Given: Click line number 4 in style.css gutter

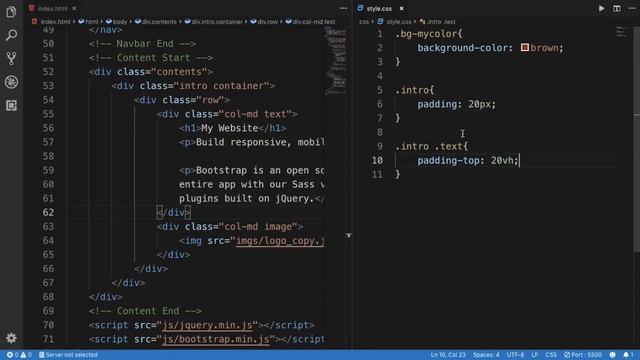Looking at the screenshot, I should click(380, 76).
